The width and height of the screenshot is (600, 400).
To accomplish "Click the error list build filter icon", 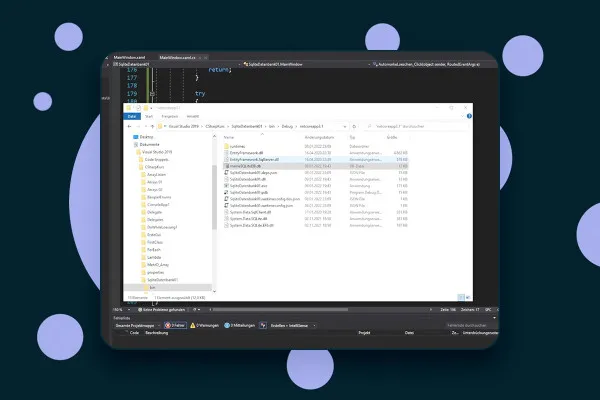I will coord(263,325).
